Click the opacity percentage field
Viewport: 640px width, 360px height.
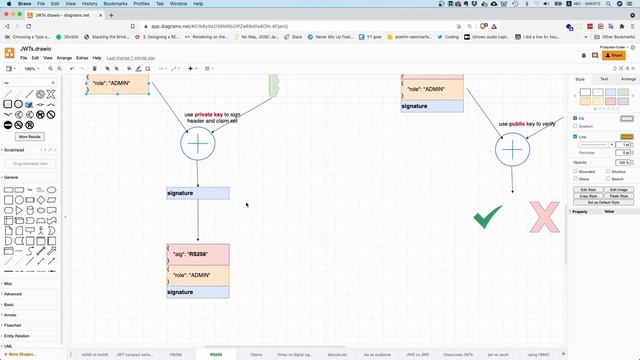click(x=622, y=162)
